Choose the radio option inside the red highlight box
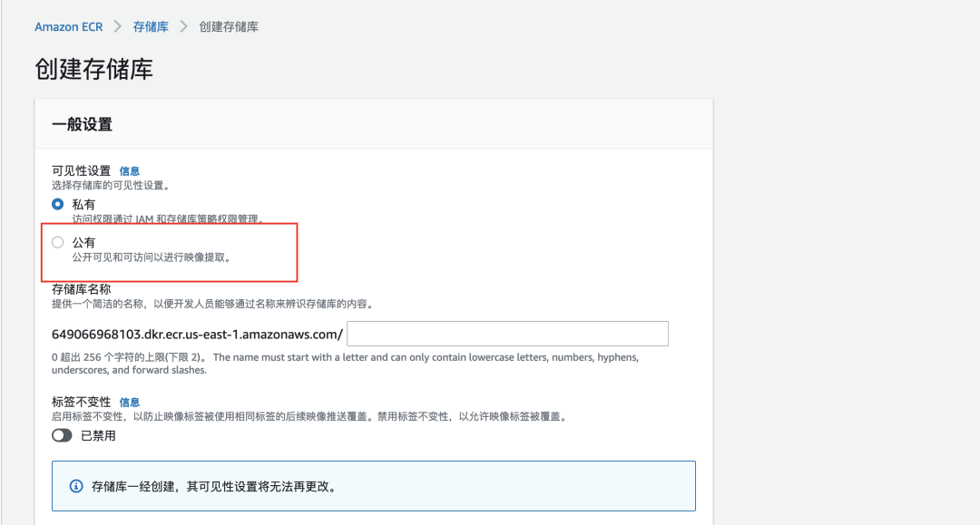This screenshot has height=525, width=980. point(57,241)
